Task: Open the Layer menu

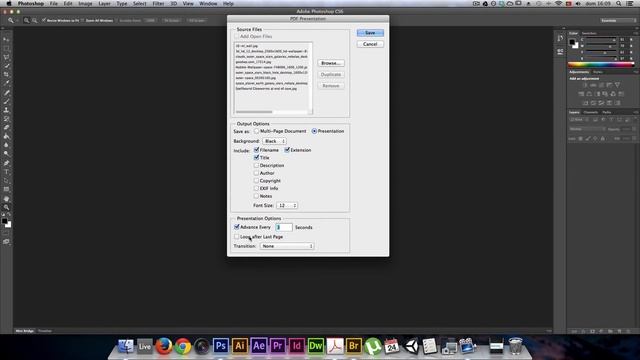Action: tap(104, 4)
